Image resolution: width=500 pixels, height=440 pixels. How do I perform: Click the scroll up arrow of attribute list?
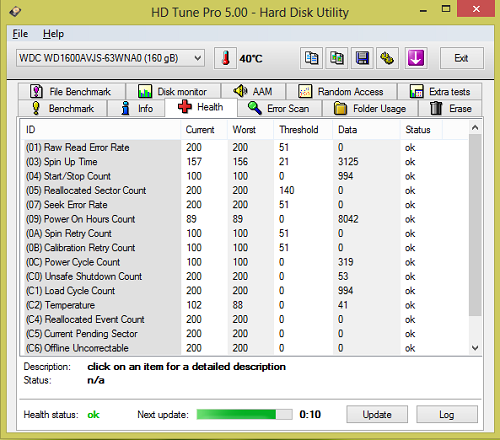(x=475, y=128)
